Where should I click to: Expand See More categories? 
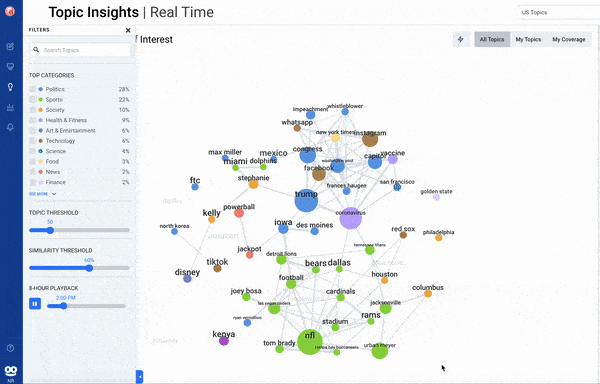coord(42,194)
